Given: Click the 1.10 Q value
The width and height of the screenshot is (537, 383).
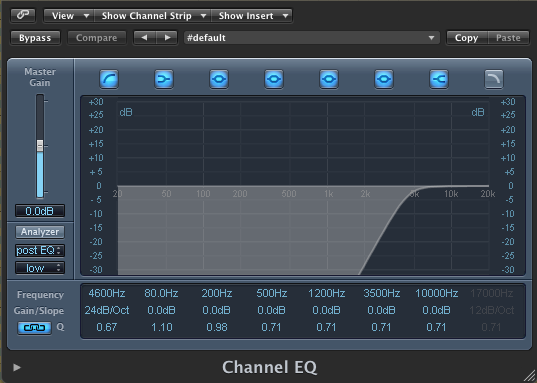Looking at the screenshot, I should coord(162,328).
